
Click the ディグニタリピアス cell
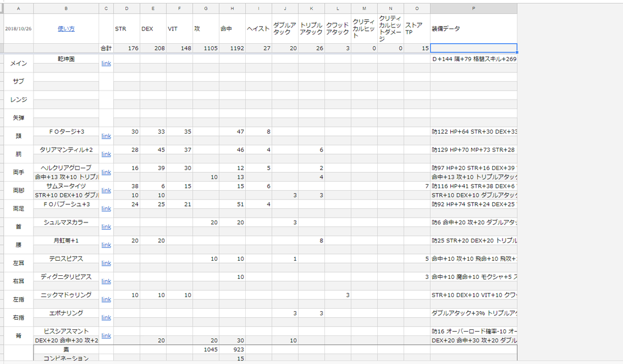[66, 276]
